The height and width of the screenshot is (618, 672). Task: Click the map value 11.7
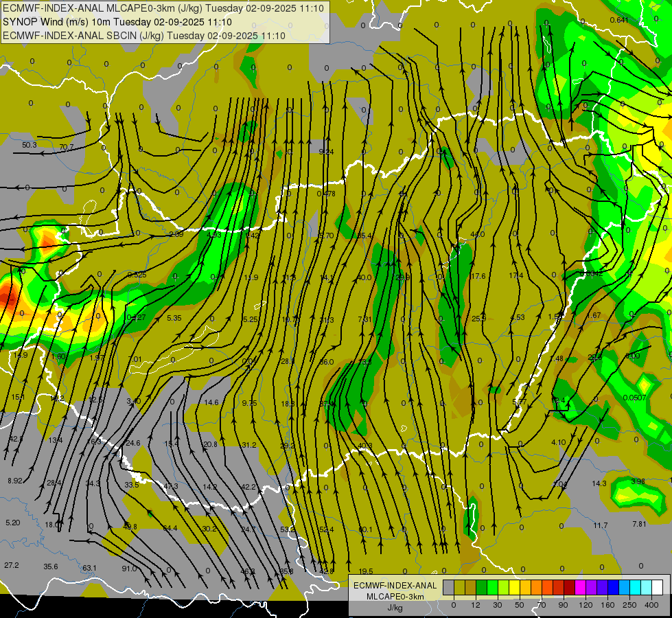(601, 525)
